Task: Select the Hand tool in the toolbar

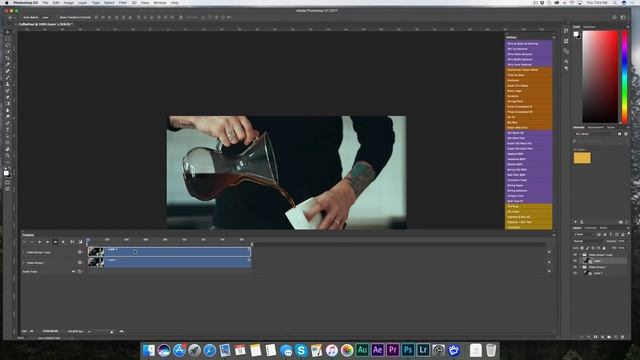Action: [8, 149]
